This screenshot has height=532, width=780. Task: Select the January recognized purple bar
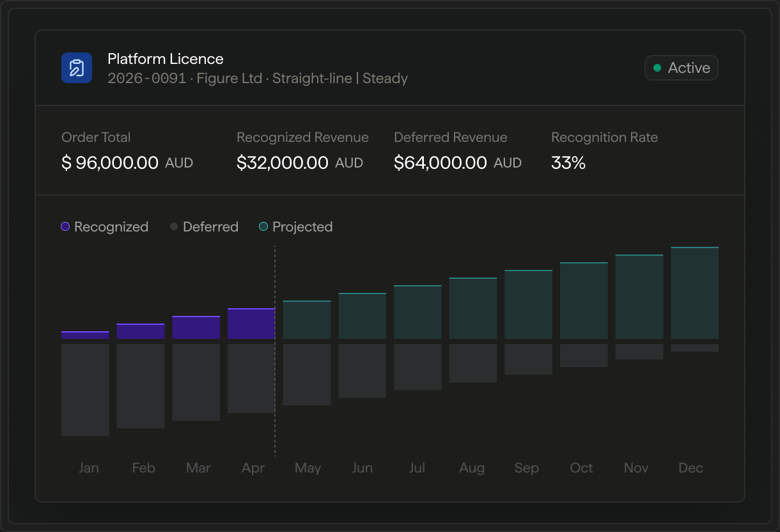[x=85, y=335]
